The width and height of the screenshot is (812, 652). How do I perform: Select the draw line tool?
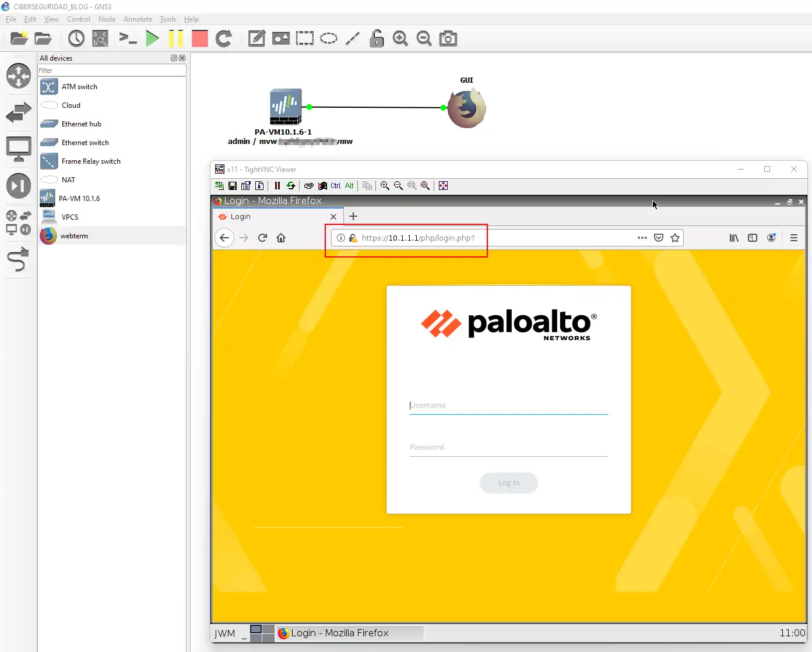tap(353, 38)
